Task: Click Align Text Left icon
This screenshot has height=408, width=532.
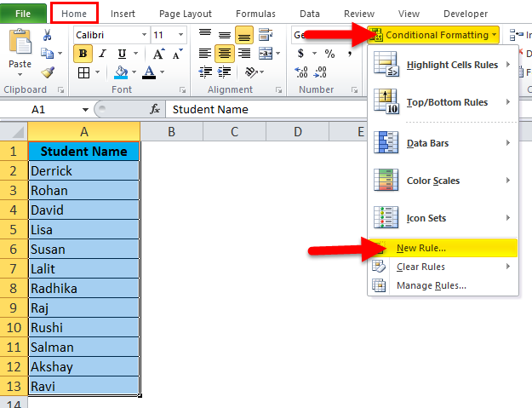Action: (205, 54)
